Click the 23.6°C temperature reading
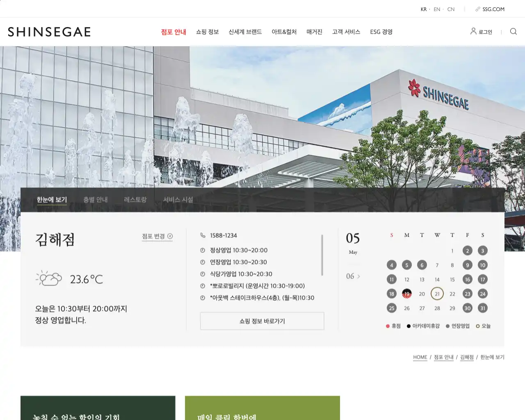 (87, 279)
